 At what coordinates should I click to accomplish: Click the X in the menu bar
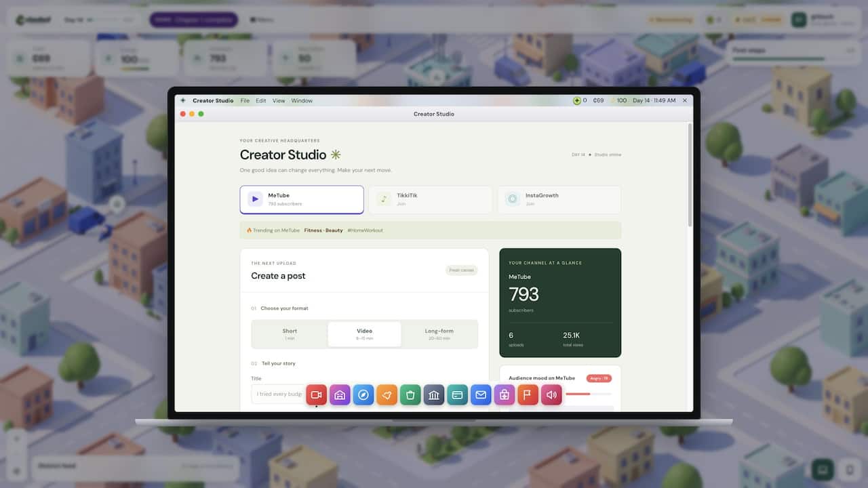pos(684,100)
